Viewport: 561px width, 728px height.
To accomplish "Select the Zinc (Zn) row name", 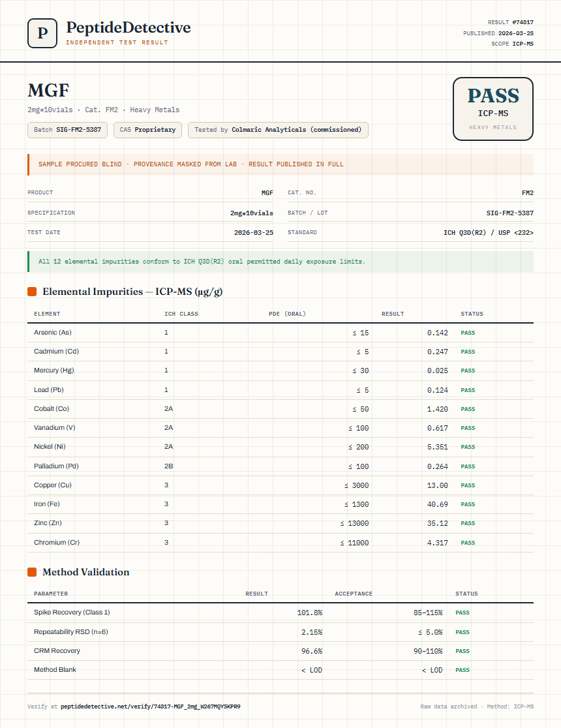I will pos(48,523).
